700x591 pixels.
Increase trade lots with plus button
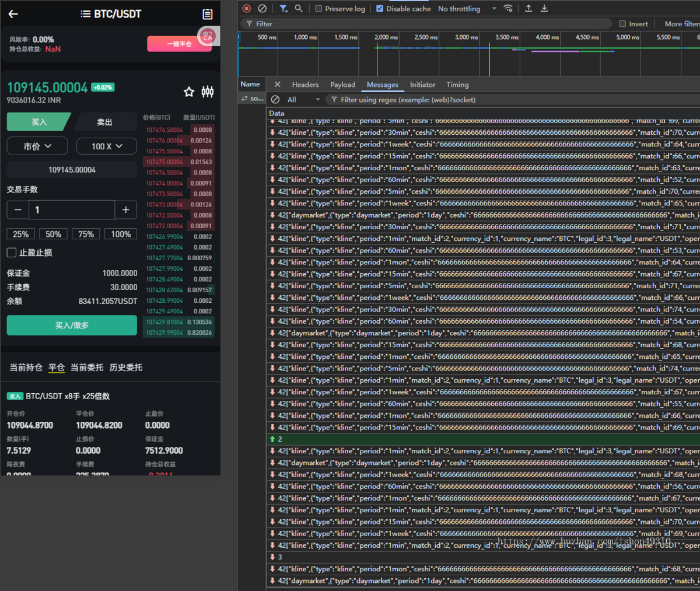click(126, 210)
